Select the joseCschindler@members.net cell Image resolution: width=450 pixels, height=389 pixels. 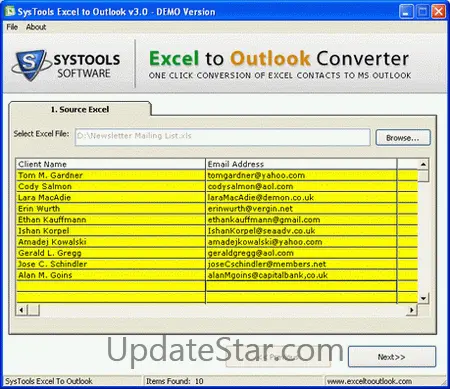click(301, 264)
